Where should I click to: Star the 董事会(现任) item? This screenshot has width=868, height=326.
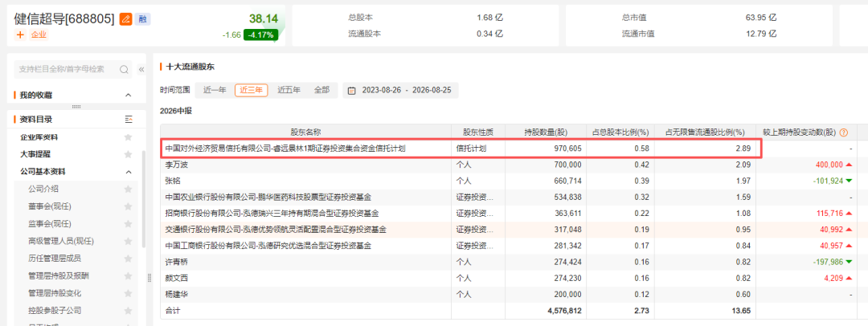pyautogui.click(x=129, y=206)
